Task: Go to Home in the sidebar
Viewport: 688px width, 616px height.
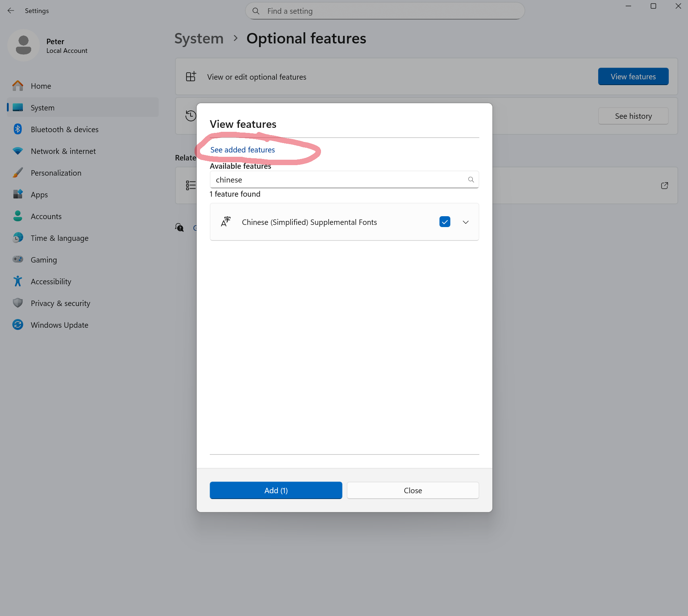Action: pyautogui.click(x=83, y=86)
